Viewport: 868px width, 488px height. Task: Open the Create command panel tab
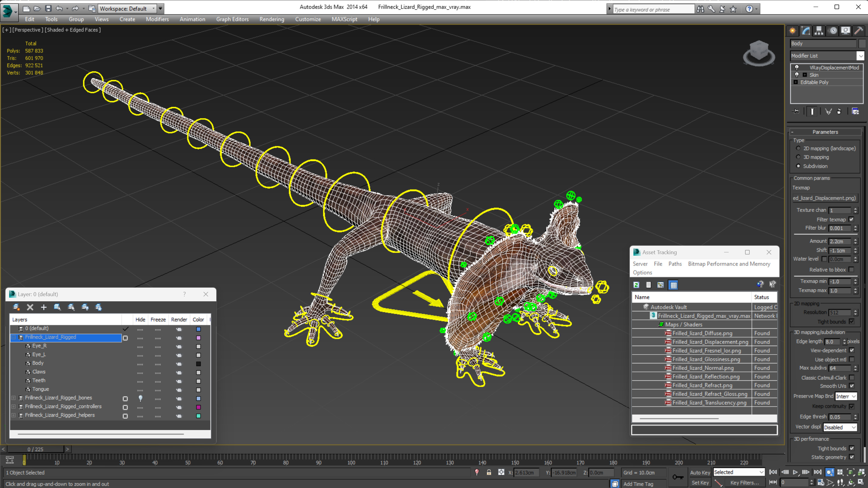coord(793,31)
